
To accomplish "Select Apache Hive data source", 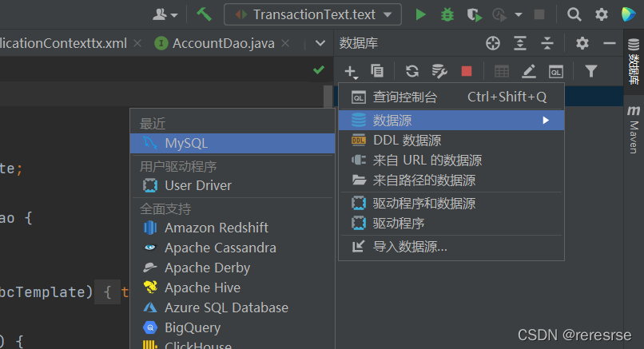I will (233, 288).
